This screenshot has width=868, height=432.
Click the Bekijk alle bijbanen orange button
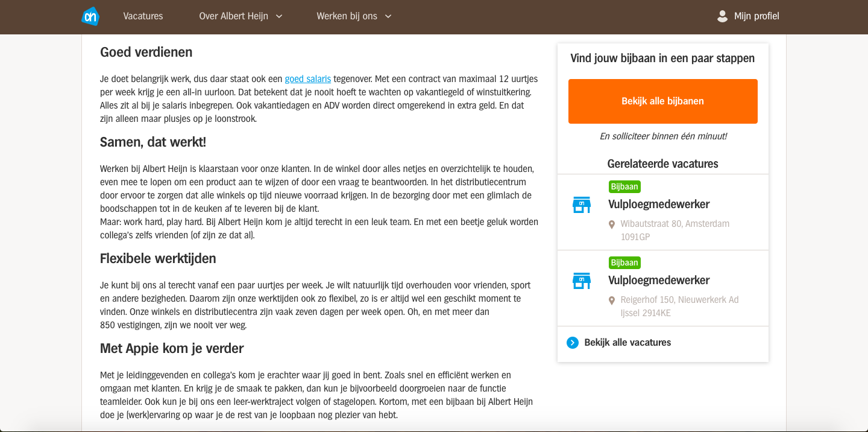pos(663,101)
